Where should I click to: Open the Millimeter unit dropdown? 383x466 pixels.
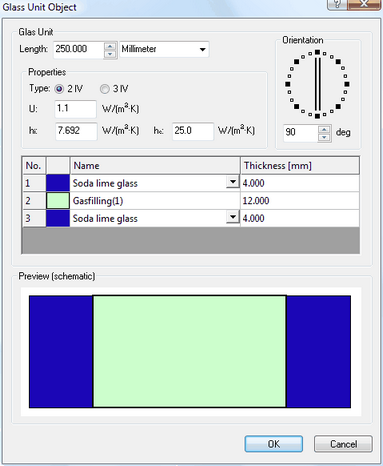point(164,49)
